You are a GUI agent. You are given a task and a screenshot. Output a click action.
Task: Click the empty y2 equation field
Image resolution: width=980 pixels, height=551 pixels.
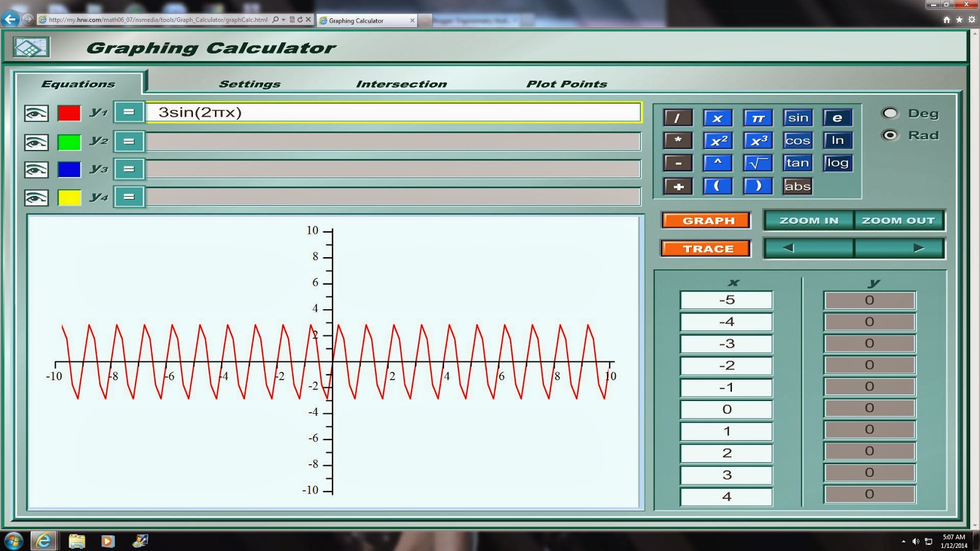393,141
